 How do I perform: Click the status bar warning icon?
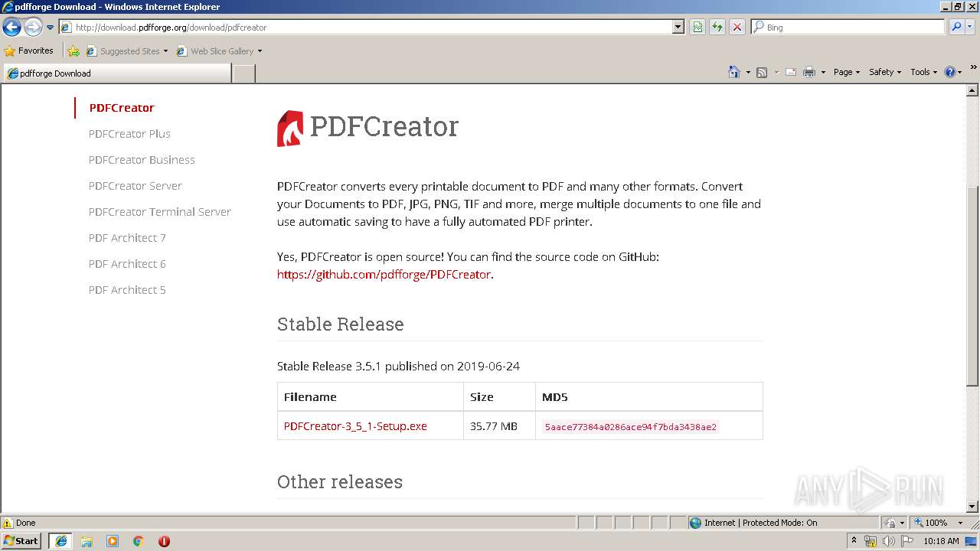click(8, 523)
